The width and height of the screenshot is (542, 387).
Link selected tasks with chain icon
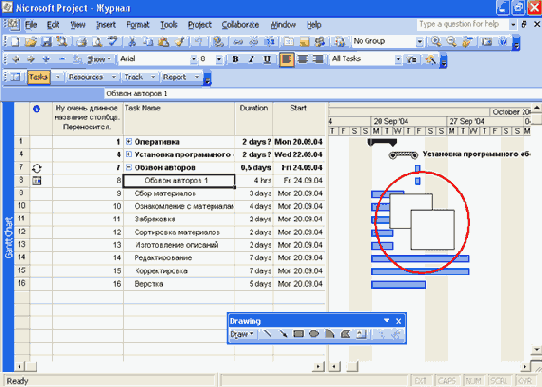[x=238, y=42]
